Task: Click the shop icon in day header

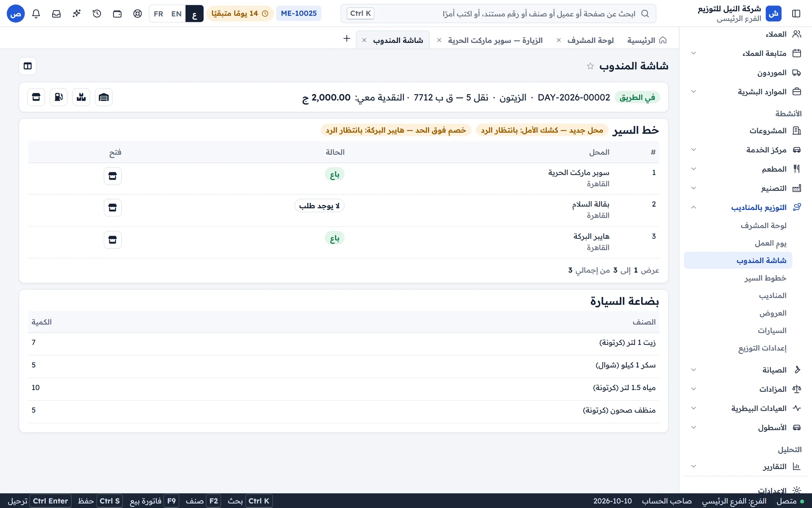Action: coord(36,98)
